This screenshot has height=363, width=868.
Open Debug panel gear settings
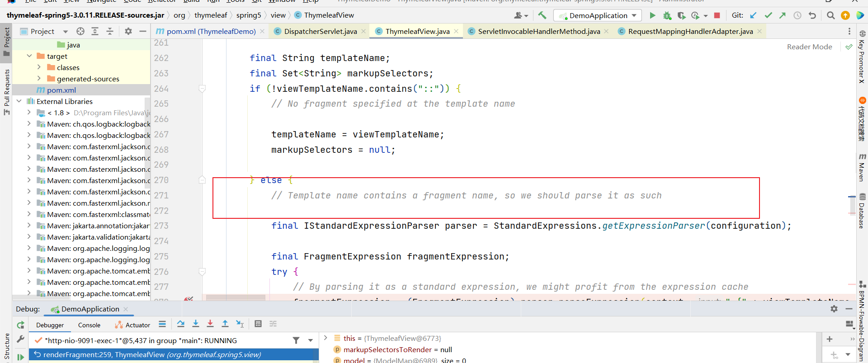834,309
